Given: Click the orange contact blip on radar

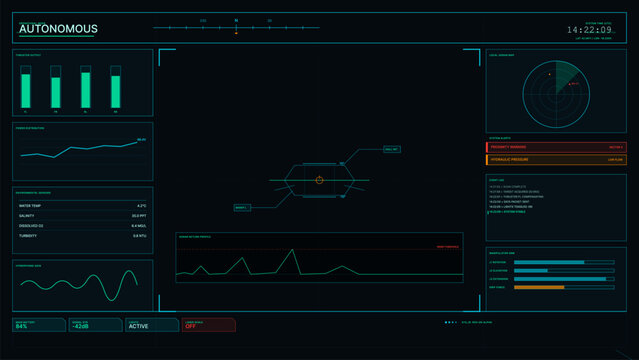Looking at the screenshot, I should click(x=549, y=74).
